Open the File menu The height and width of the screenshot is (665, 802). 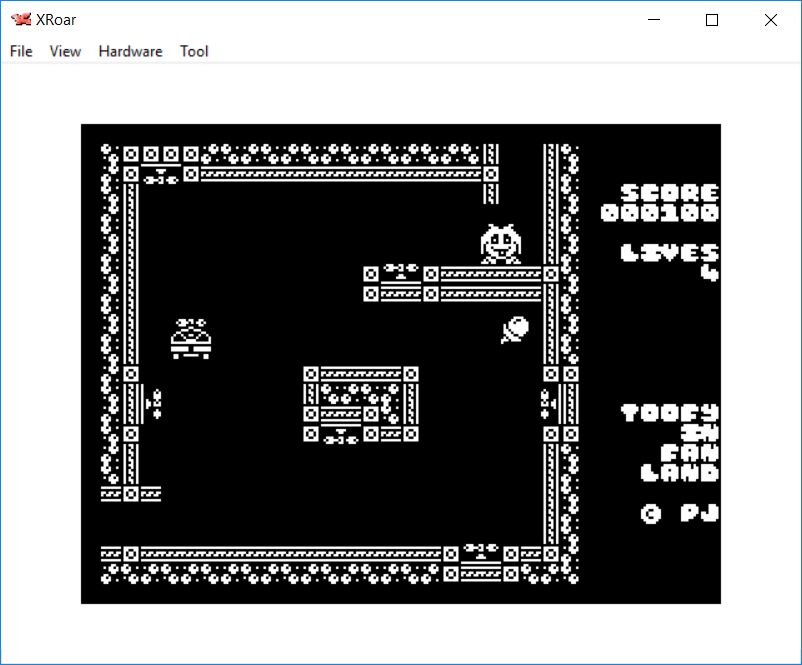pos(21,51)
